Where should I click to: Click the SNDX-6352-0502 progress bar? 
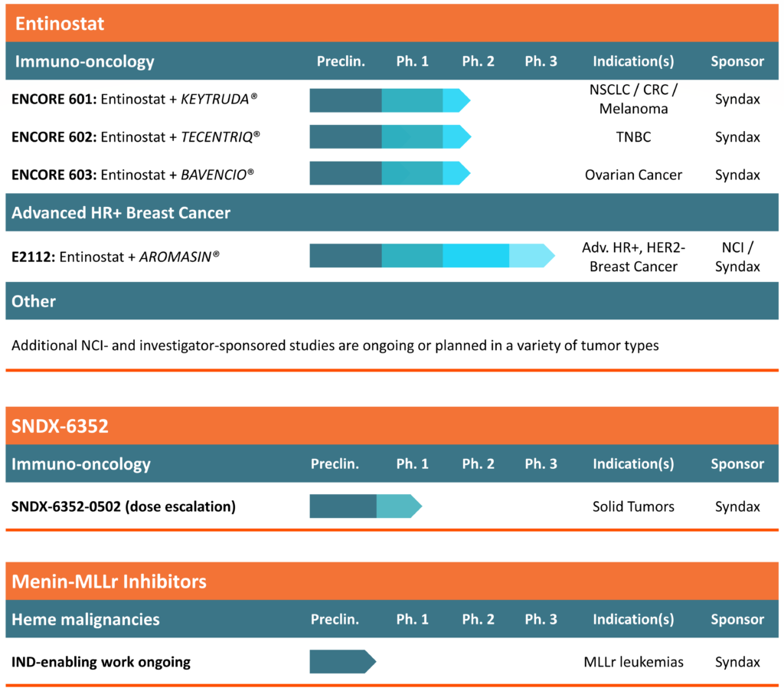point(365,506)
